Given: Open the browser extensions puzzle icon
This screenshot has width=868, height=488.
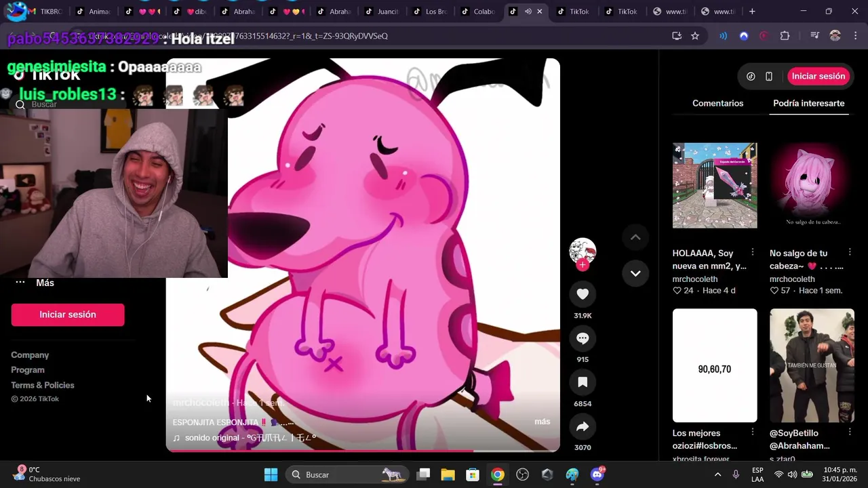Looking at the screenshot, I should coord(785,36).
